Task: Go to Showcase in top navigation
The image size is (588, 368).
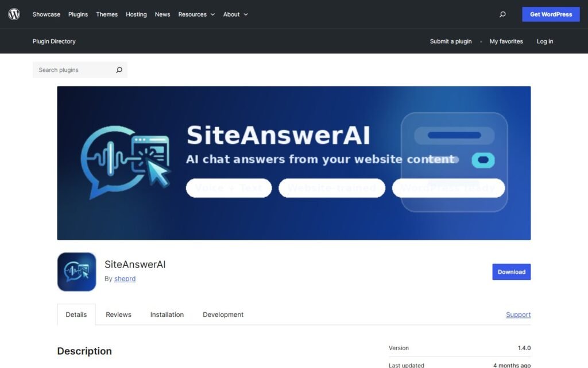Action: [x=46, y=14]
